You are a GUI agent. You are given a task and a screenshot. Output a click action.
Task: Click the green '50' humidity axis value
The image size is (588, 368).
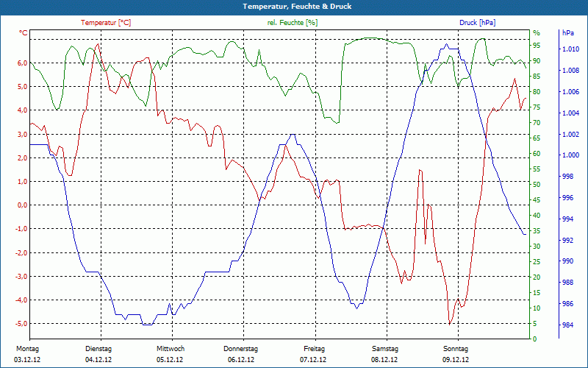point(537,185)
